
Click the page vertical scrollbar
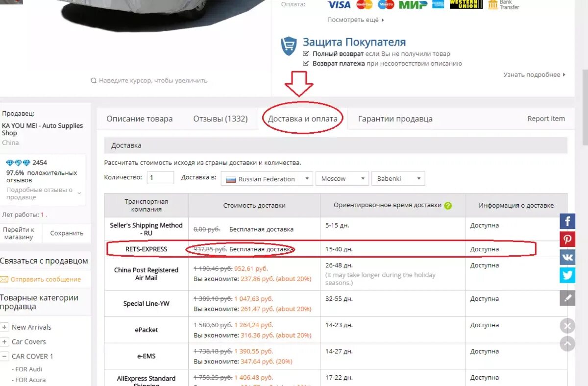pos(585,108)
